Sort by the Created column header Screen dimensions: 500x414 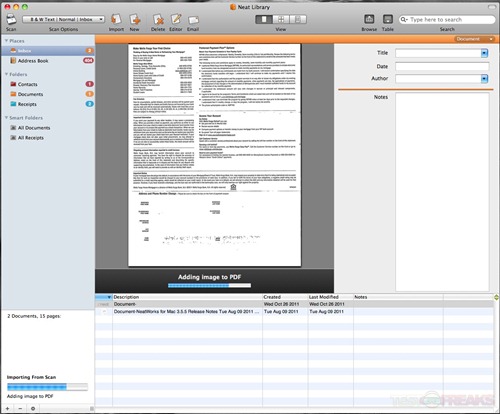click(x=285, y=297)
